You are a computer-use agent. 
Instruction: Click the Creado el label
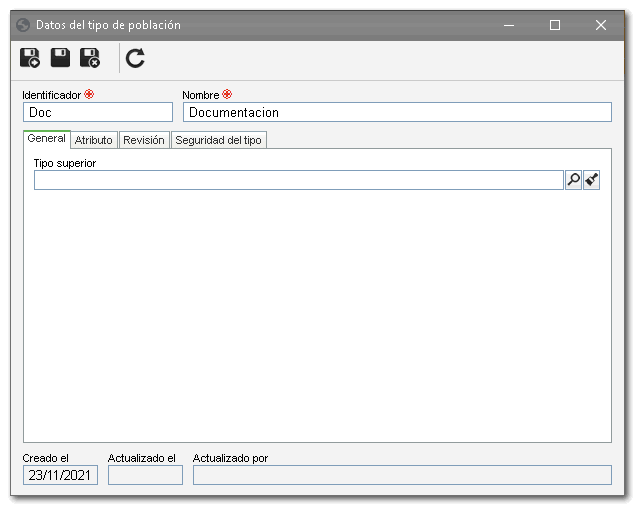(x=46, y=458)
